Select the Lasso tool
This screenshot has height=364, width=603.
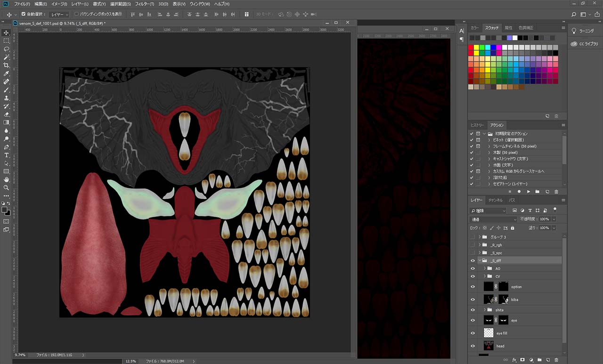(6, 49)
